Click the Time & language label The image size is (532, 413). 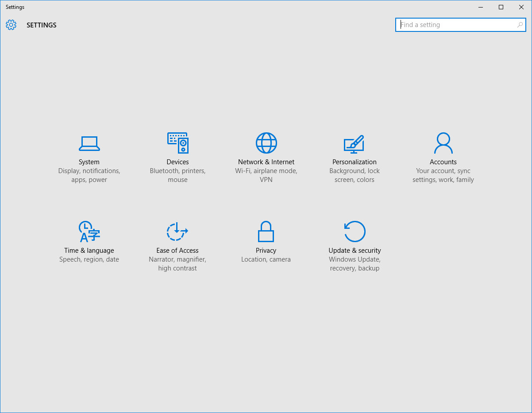pos(89,251)
